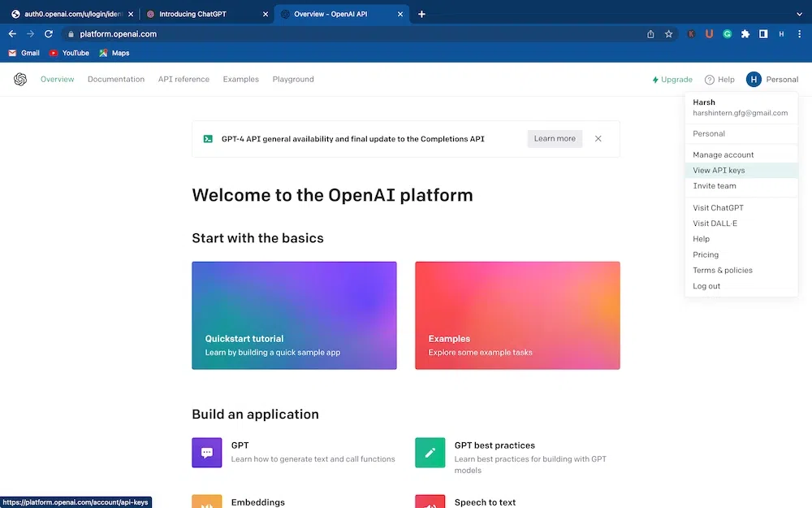
Task: Click the H avatar next to Personal
Action: (x=754, y=80)
